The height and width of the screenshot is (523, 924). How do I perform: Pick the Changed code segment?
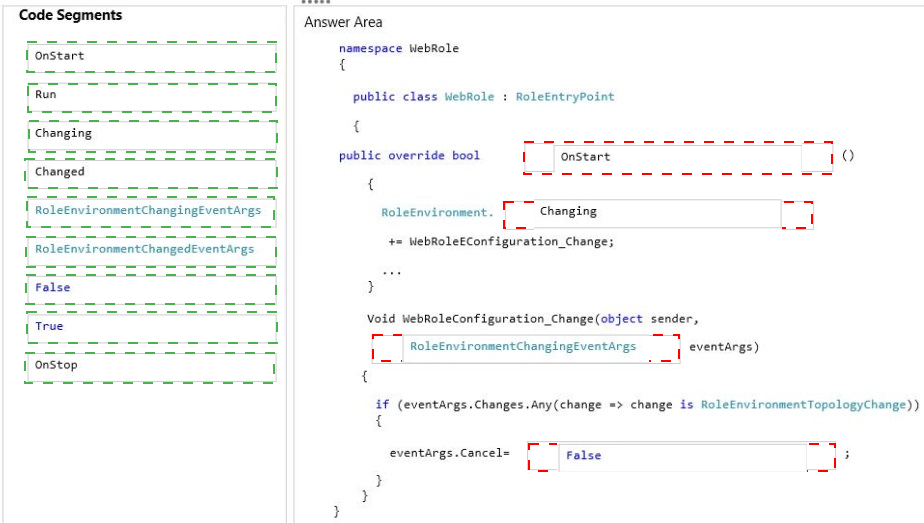coord(151,174)
